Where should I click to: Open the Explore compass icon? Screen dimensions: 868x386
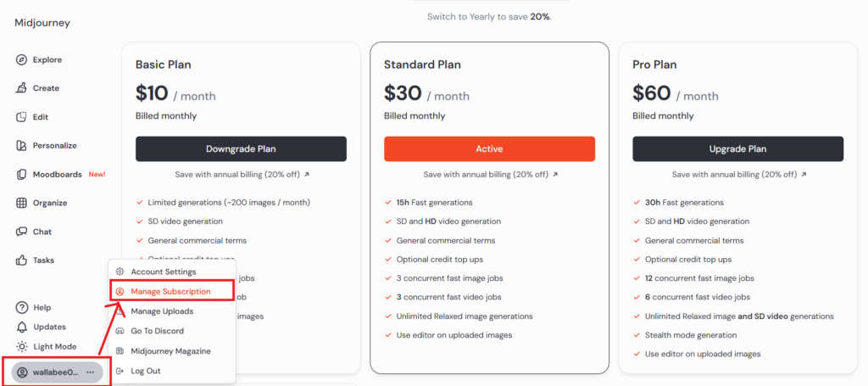pos(21,60)
